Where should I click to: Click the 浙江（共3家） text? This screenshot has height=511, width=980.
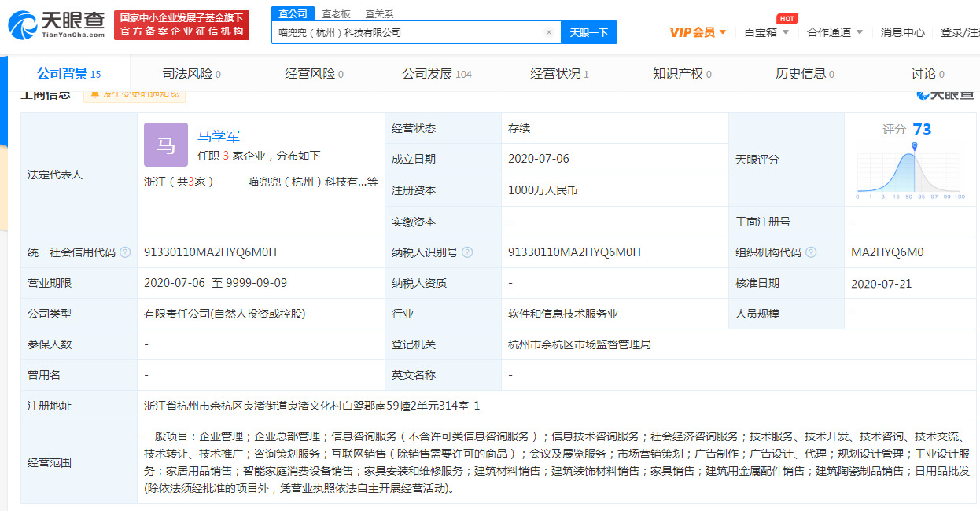pos(179,182)
